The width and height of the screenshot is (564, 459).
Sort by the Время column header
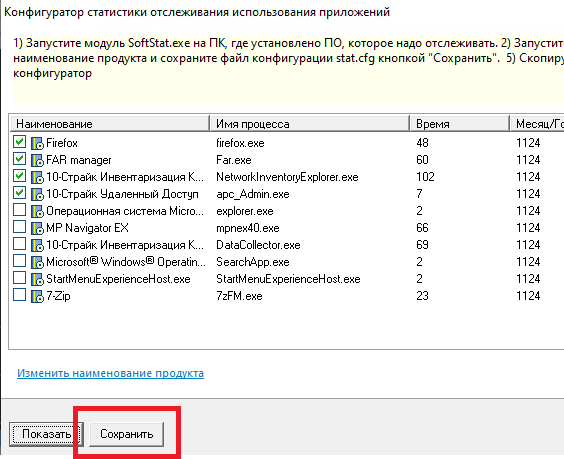click(460, 124)
